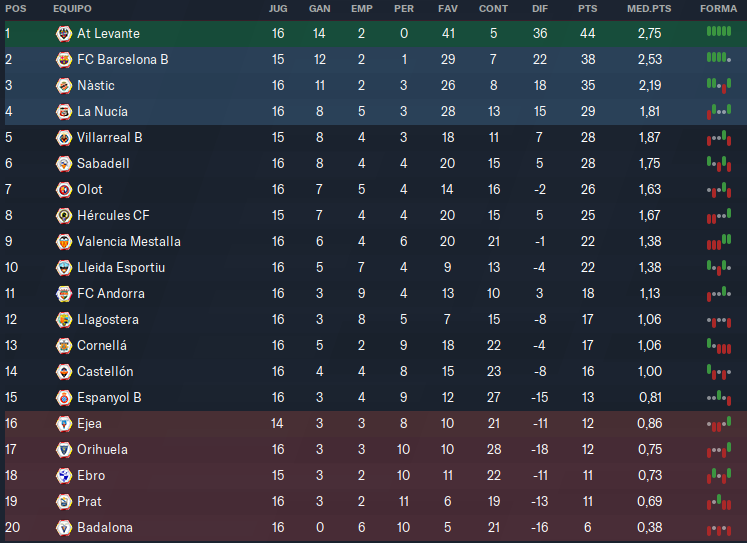Click the FC Barcelona B club crest

coord(64,60)
